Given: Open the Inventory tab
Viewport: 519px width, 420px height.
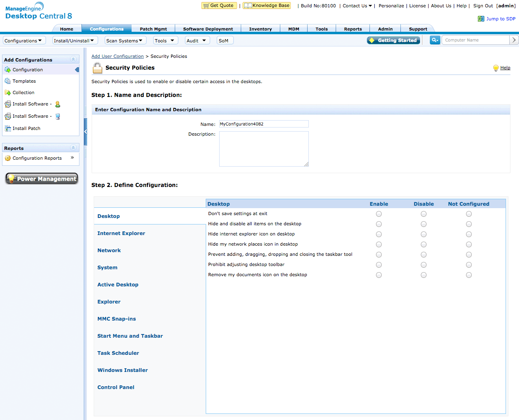Looking at the screenshot, I should coord(260,29).
